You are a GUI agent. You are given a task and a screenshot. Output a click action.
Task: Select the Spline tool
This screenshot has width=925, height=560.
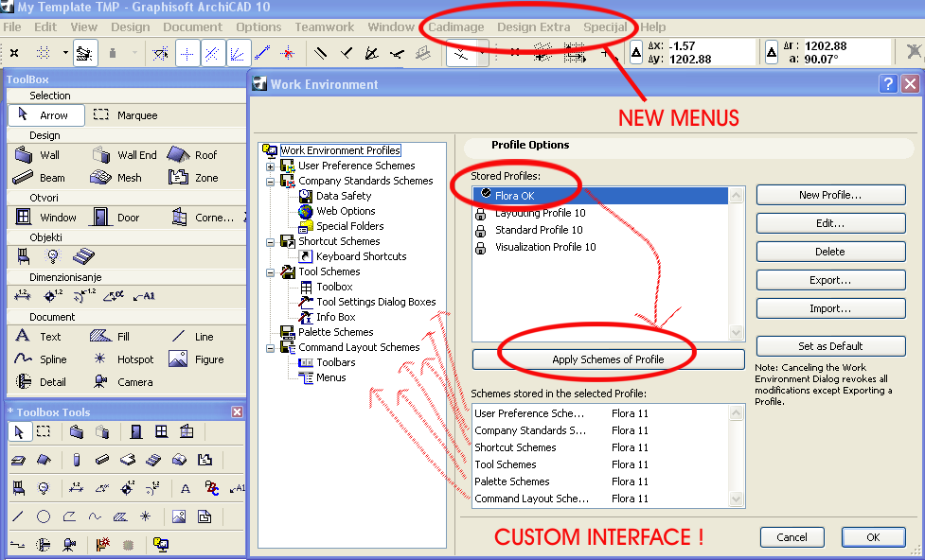point(40,359)
